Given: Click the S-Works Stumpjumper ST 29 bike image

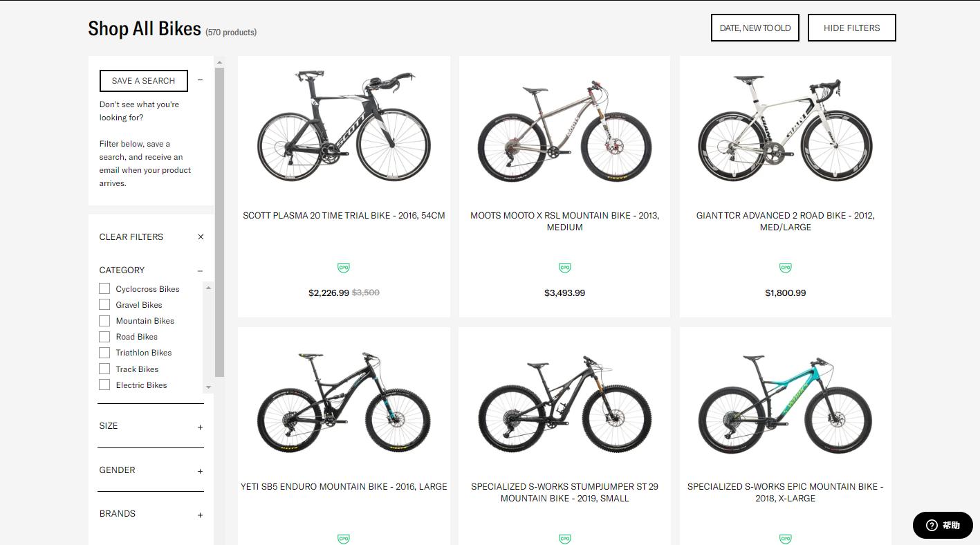Looking at the screenshot, I should pos(564,404).
